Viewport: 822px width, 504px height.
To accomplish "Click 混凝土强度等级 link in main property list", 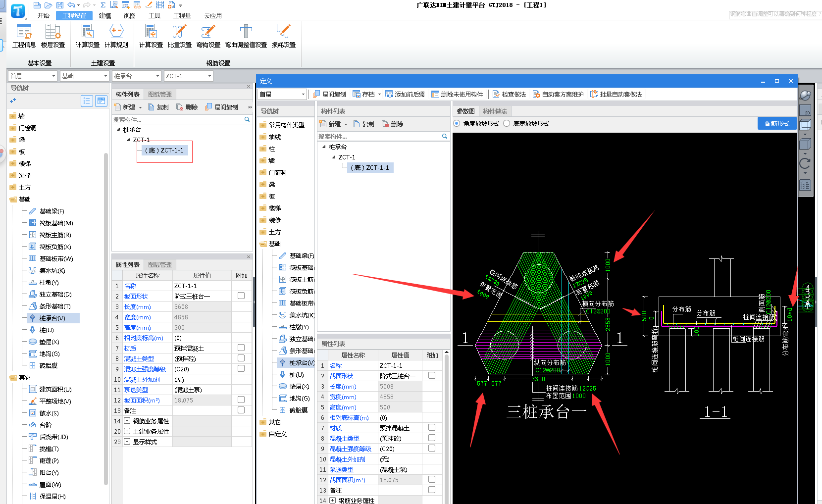I will pyautogui.click(x=145, y=369).
